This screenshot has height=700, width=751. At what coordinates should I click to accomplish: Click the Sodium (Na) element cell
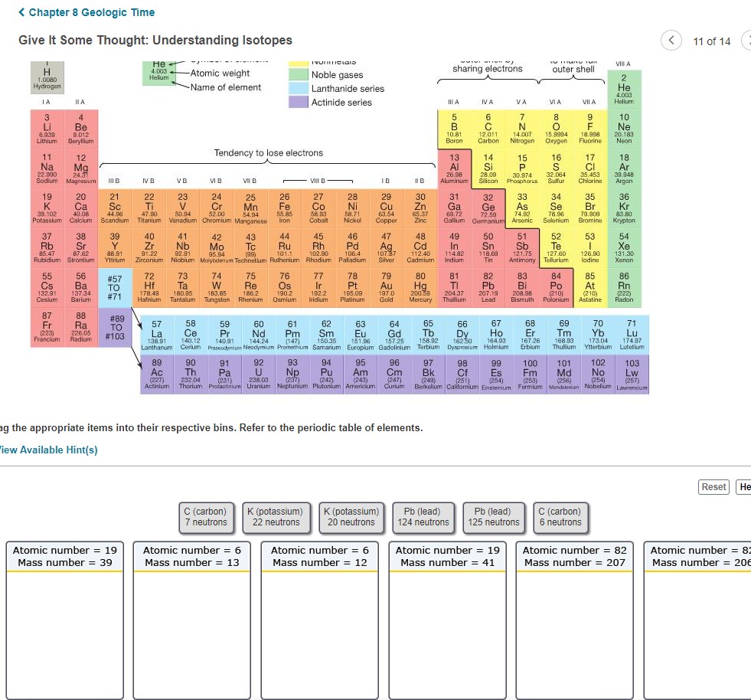click(x=47, y=168)
